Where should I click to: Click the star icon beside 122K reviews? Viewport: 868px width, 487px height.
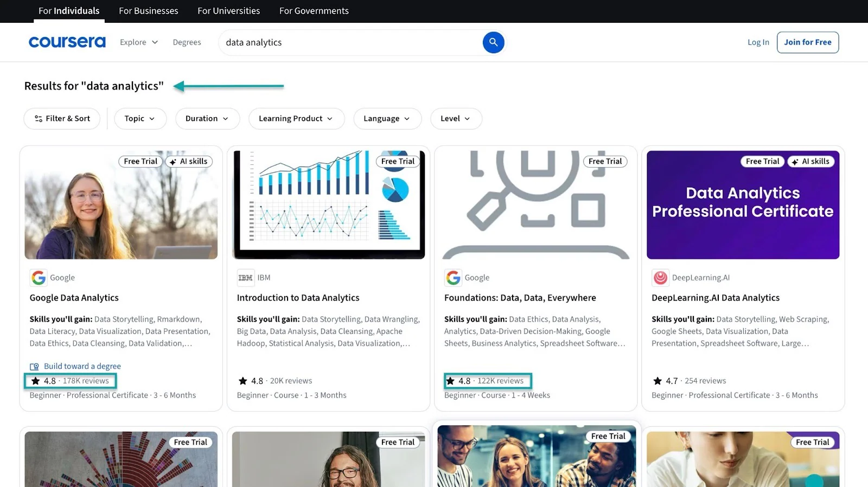pos(450,381)
